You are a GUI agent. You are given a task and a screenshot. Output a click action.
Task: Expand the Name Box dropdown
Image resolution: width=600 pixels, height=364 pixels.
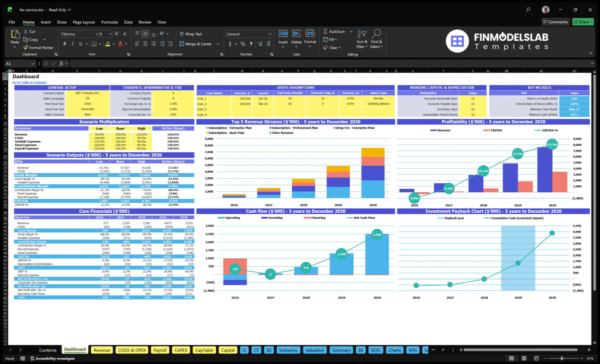click(x=33, y=63)
